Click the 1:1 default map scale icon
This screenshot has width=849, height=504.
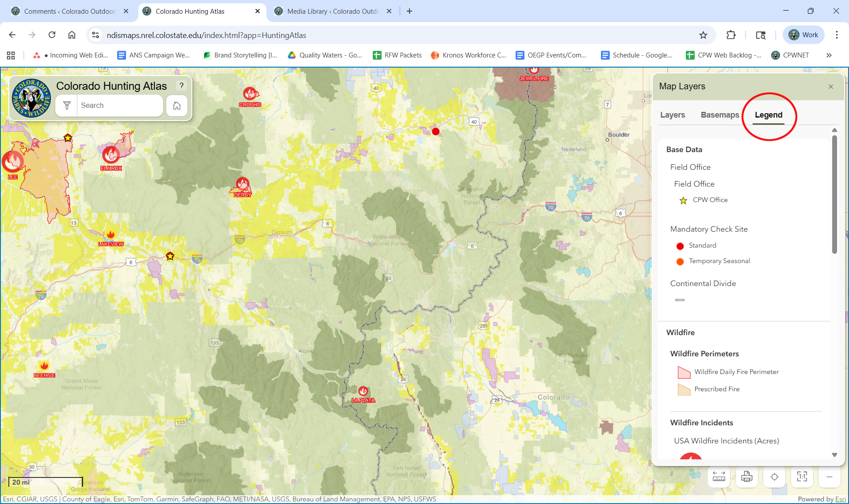[802, 477]
